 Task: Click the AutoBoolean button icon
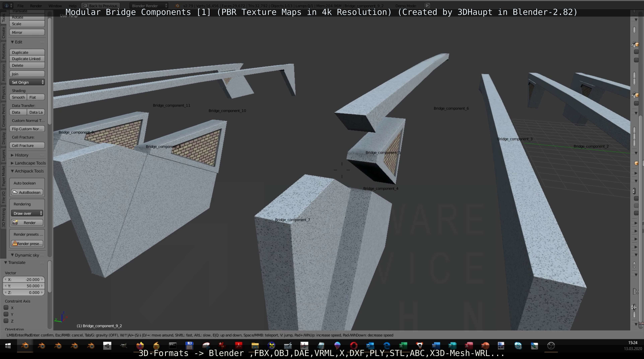(15, 192)
